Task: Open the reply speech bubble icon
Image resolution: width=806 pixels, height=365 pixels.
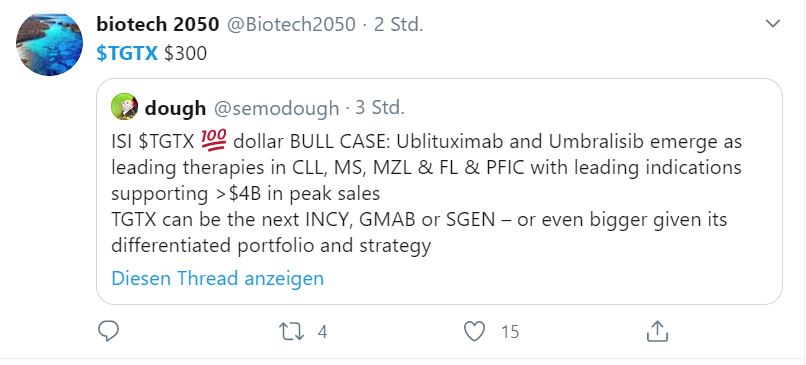Action: tap(108, 332)
